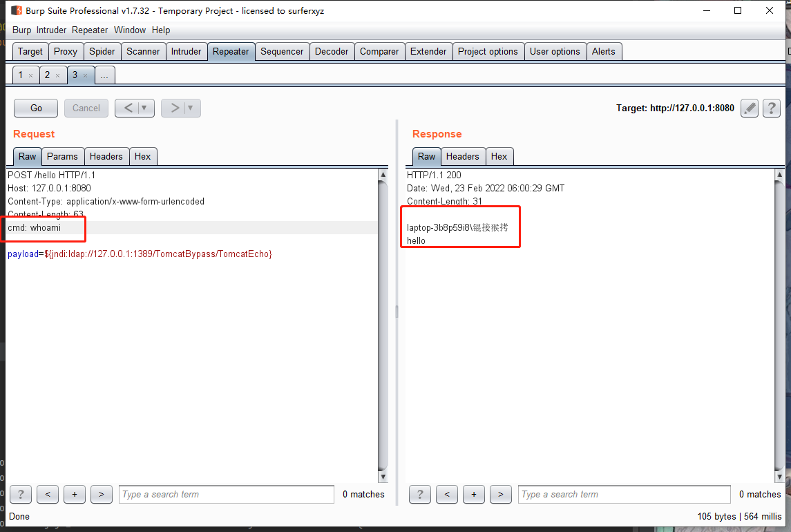The image size is (791, 532).
Task: Go to previous match in response search
Action: (446, 494)
